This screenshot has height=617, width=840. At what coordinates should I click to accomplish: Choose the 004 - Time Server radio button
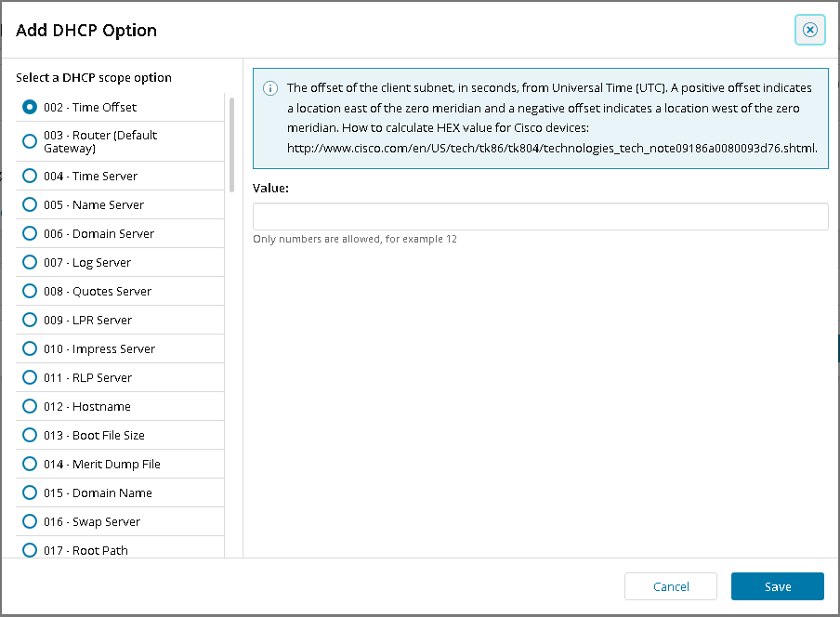point(30,176)
